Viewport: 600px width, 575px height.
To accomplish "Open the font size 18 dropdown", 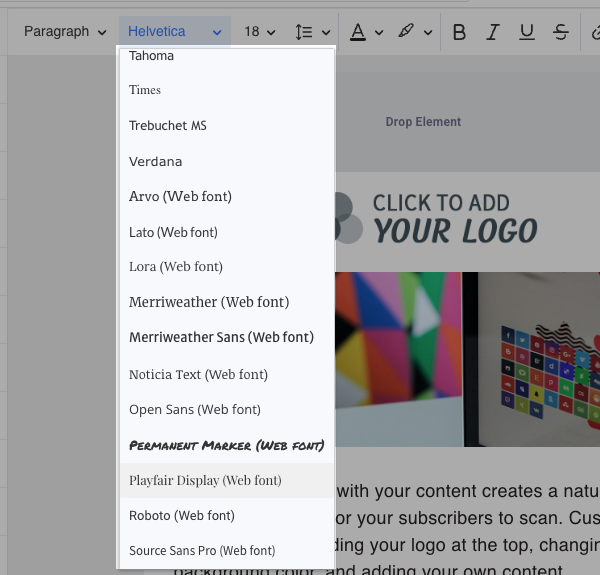I will pos(259,32).
